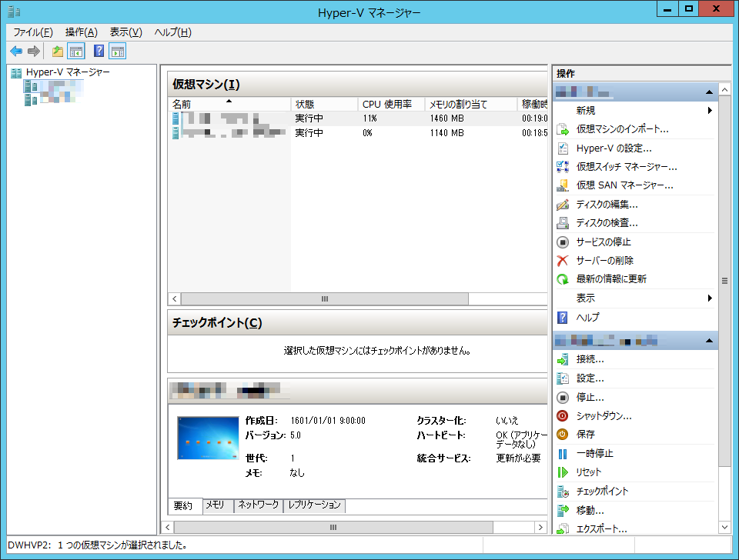
Task: Select the second server under Hyper-V マネージャー
Action: pyautogui.click(x=53, y=98)
